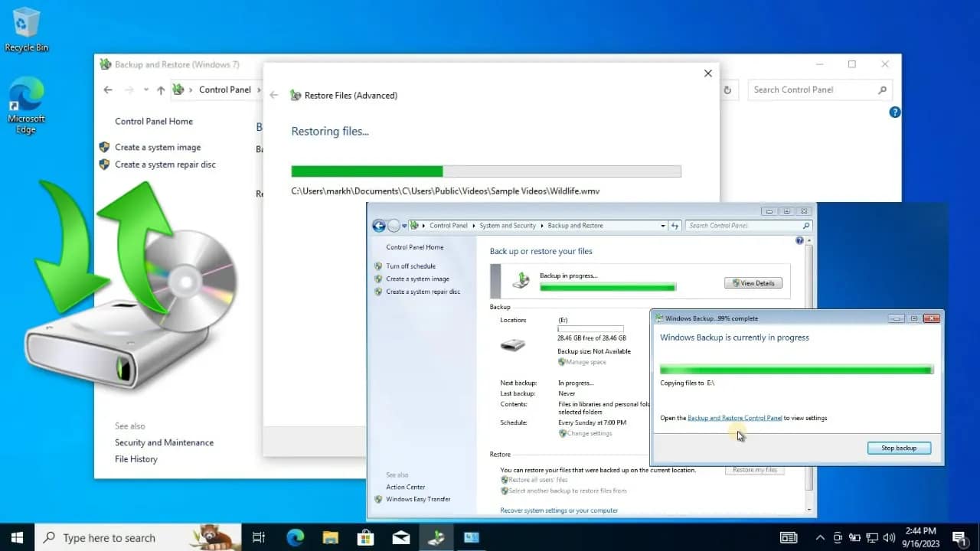Click the Start button
This screenshot has width=980, height=551.
[15, 537]
